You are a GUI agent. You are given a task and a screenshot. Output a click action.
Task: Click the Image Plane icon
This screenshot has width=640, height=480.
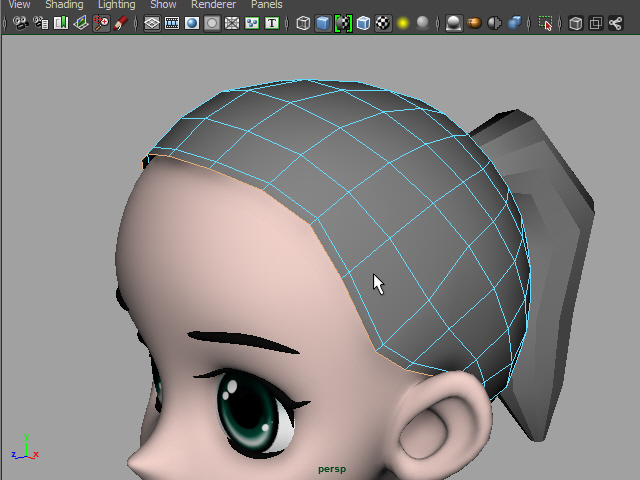click(x=81, y=23)
